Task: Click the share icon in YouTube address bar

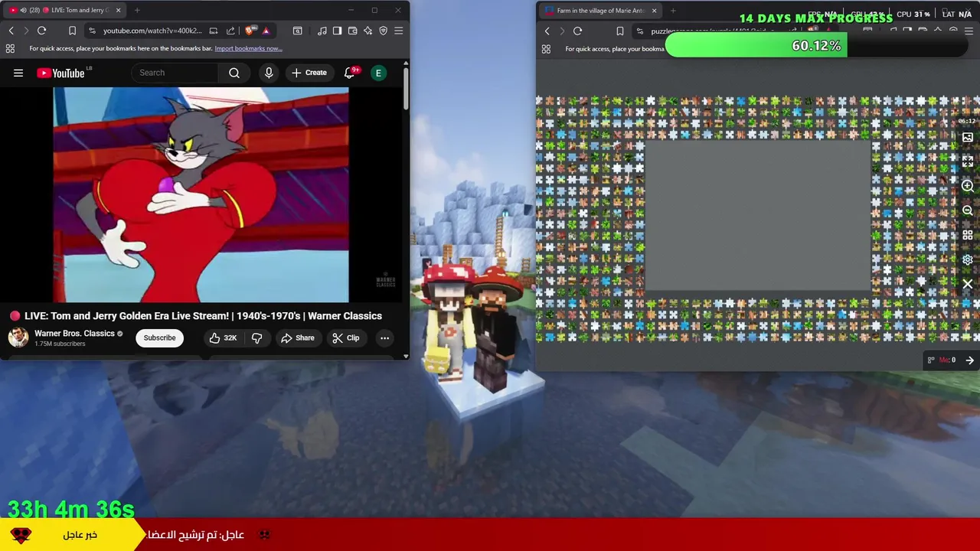Action: click(230, 31)
